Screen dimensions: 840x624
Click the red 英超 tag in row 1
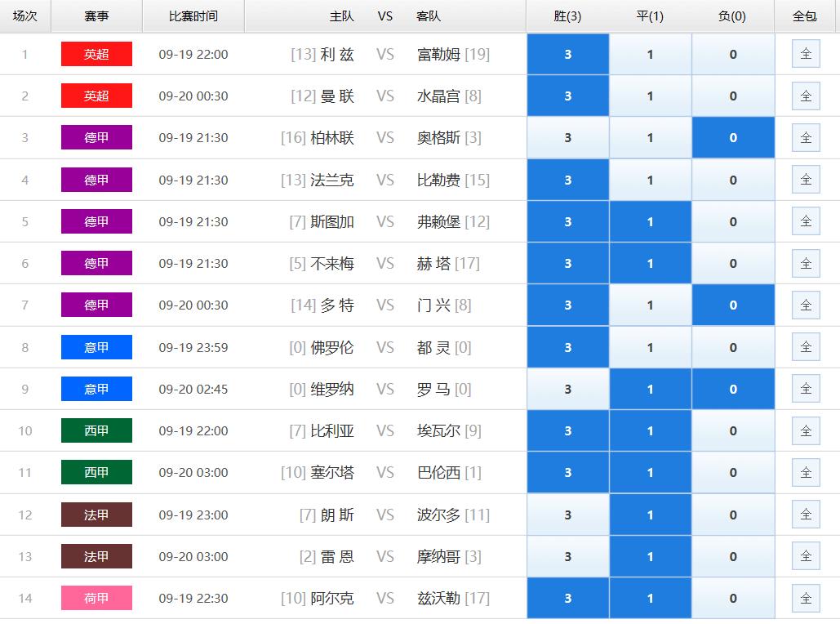(96, 54)
